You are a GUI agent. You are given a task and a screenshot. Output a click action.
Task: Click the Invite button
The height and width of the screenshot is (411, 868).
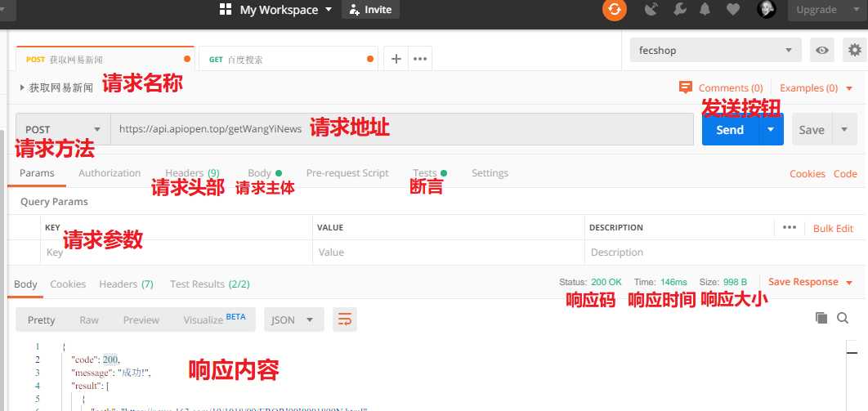[x=370, y=10]
